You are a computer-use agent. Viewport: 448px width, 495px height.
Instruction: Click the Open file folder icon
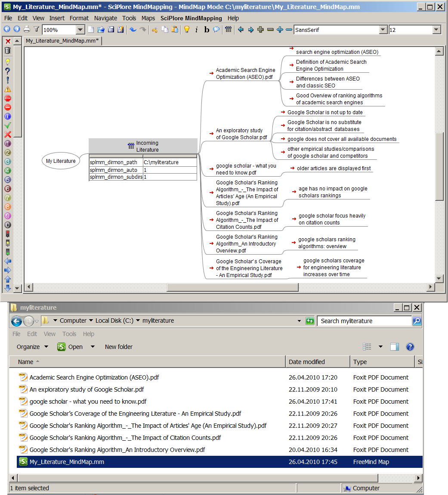coord(101,30)
